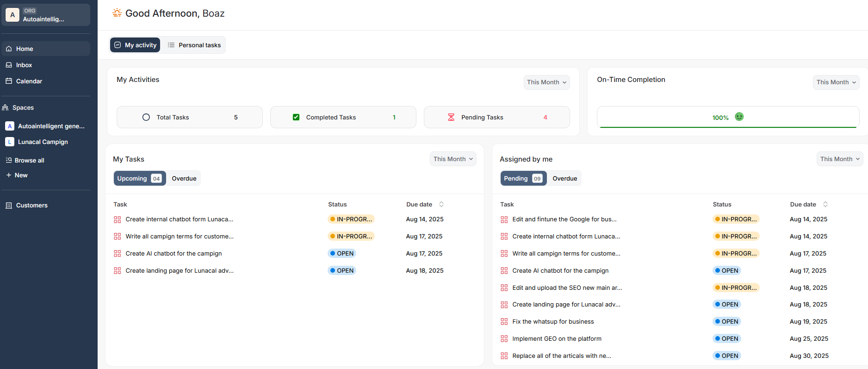The width and height of the screenshot is (868, 369).
Task: Click the Completed Tasks green checkbox
Action: (296, 117)
